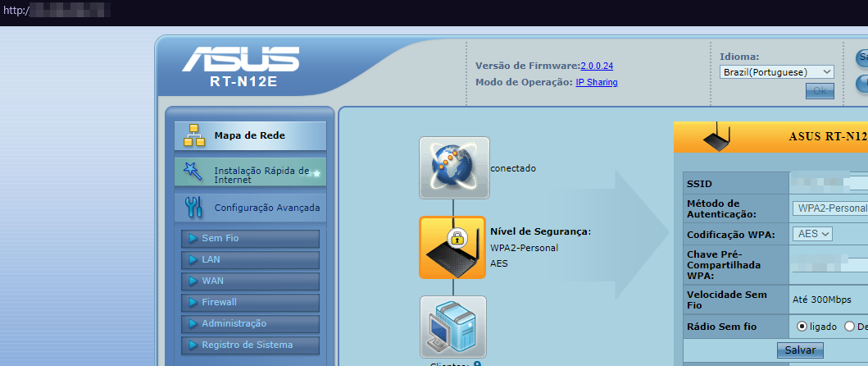Set Rádio Sem fio to ligado

pos(802,327)
